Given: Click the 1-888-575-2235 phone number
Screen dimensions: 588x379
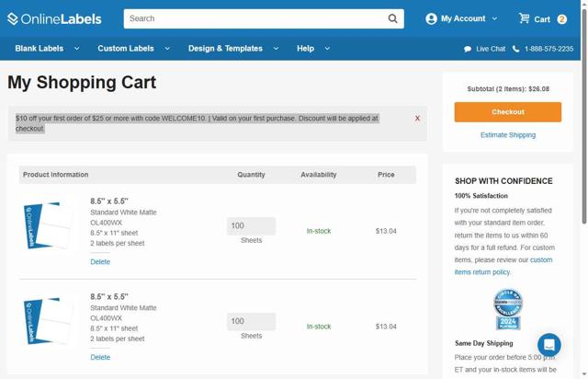Looking at the screenshot, I should click(548, 49).
